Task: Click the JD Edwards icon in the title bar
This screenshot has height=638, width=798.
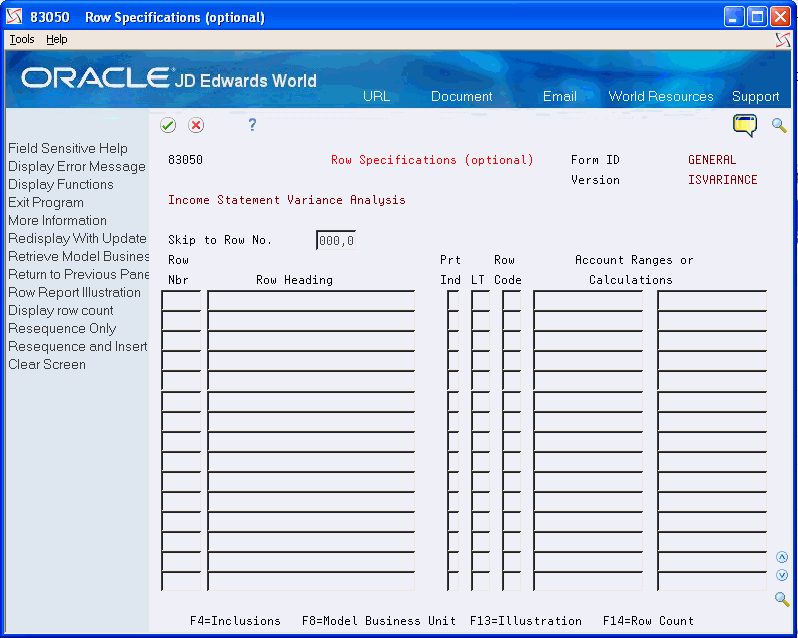Action: pos(14,17)
